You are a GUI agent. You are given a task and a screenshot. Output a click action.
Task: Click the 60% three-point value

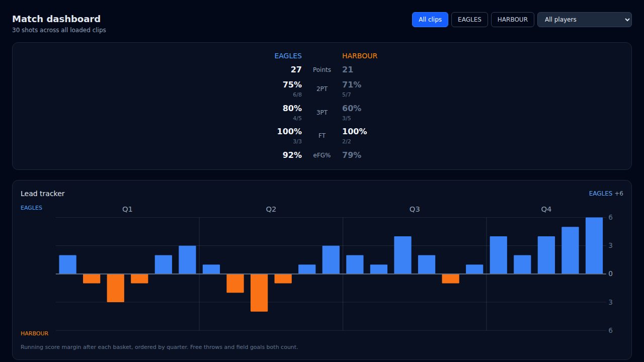[352, 108]
